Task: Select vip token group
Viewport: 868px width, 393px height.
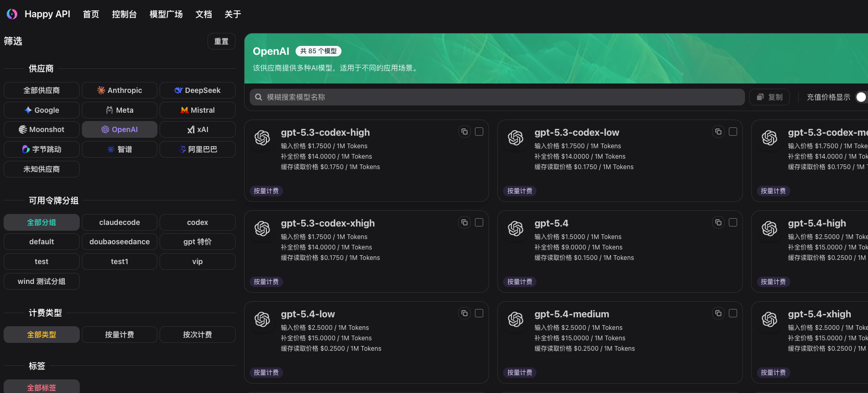Action: click(198, 261)
